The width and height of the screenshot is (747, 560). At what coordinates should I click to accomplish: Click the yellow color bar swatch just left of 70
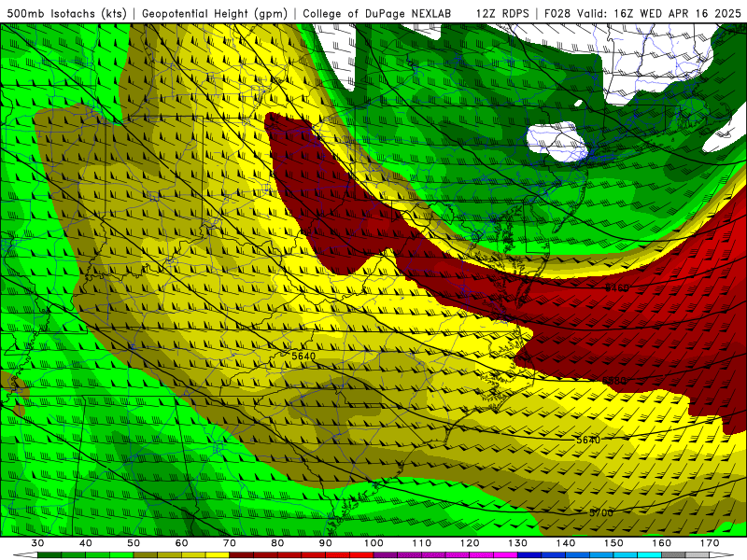tap(218, 555)
